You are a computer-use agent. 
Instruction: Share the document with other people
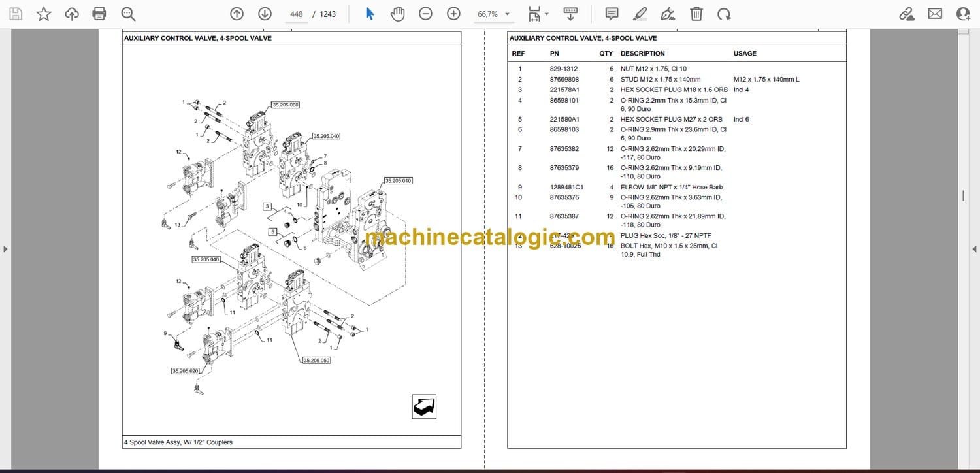pos(963,14)
